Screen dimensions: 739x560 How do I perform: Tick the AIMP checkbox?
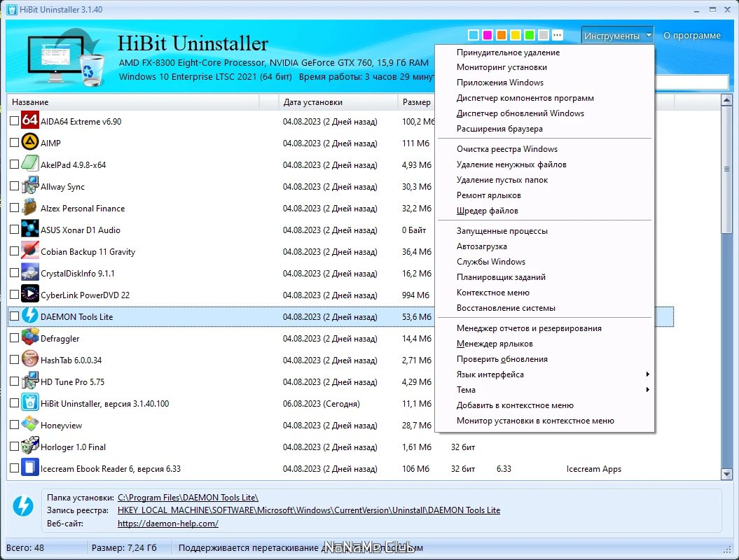point(14,142)
